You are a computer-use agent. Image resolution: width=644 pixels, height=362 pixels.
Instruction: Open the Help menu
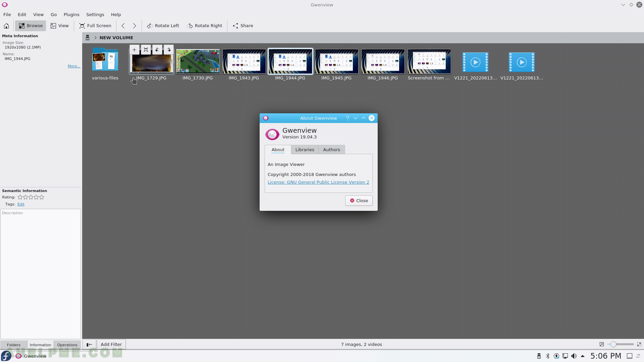click(116, 14)
